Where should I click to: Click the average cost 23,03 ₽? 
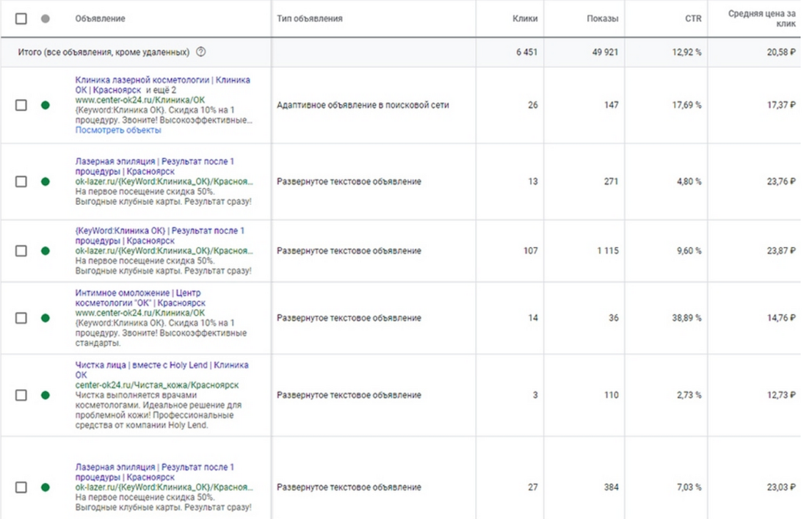[x=781, y=487]
